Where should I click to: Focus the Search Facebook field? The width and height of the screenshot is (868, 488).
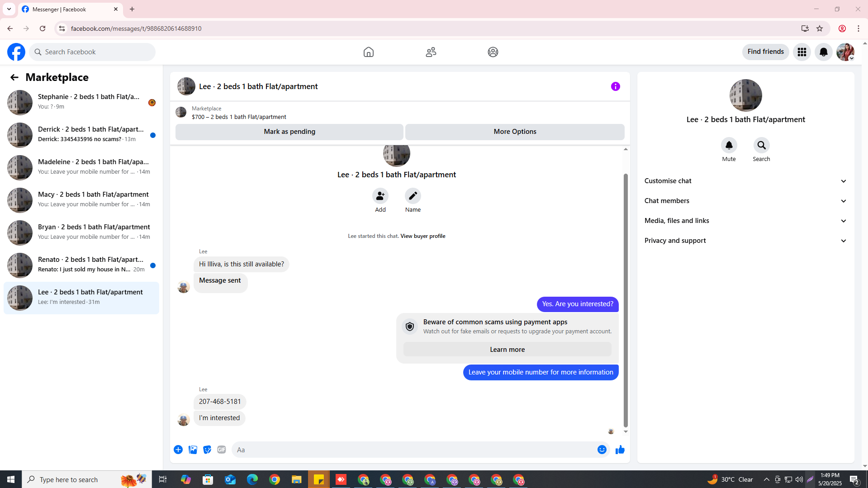point(92,52)
